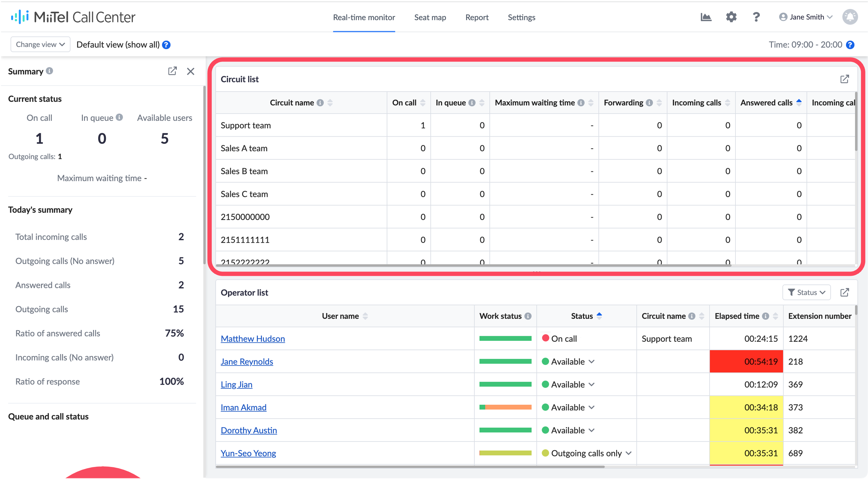Switch to Real-time monitor tab
The height and width of the screenshot is (479, 868).
coord(364,17)
